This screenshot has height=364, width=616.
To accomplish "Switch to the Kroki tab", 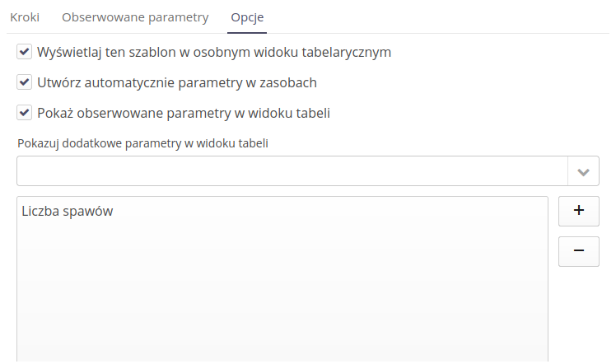I will pos(25,16).
